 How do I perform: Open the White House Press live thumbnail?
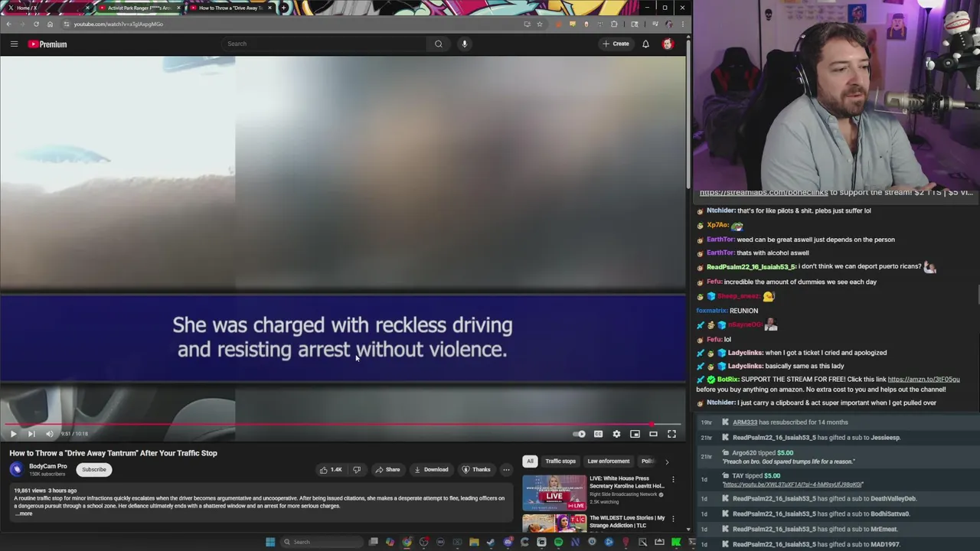pyautogui.click(x=554, y=493)
